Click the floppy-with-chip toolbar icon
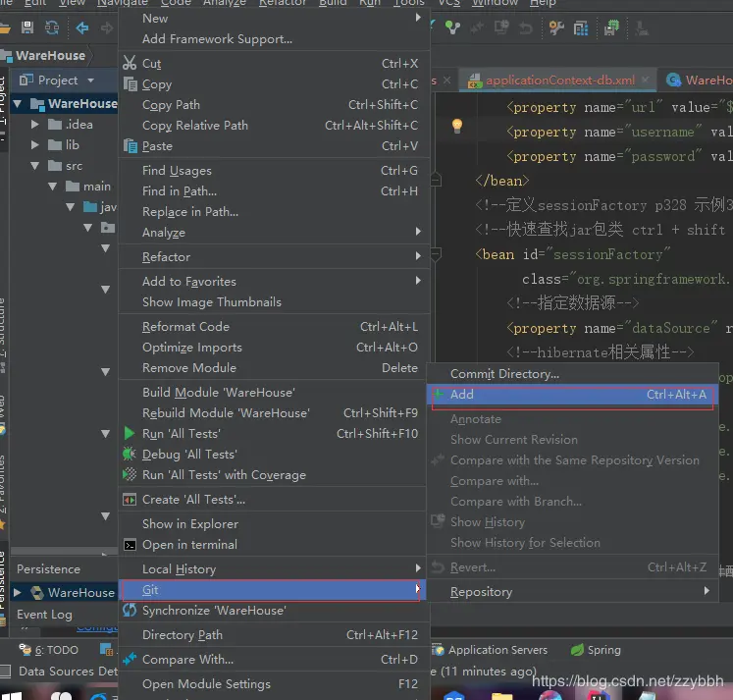 [x=611, y=28]
